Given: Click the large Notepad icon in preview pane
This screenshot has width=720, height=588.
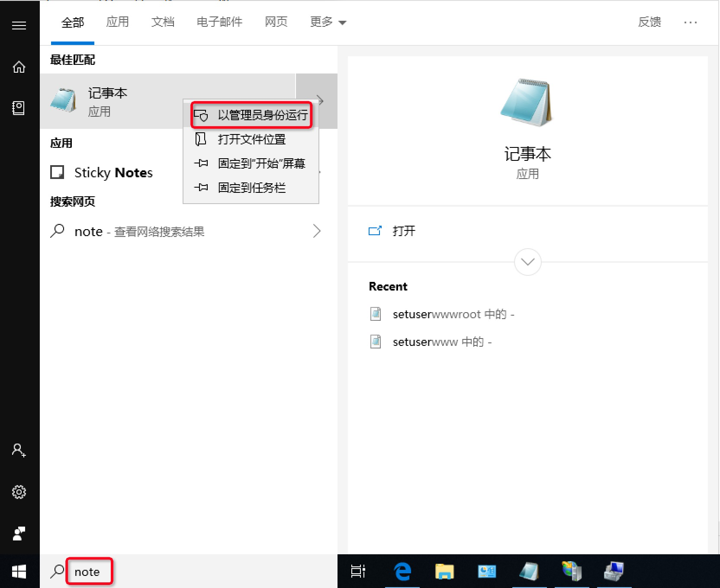Looking at the screenshot, I should tap(527, 102).
